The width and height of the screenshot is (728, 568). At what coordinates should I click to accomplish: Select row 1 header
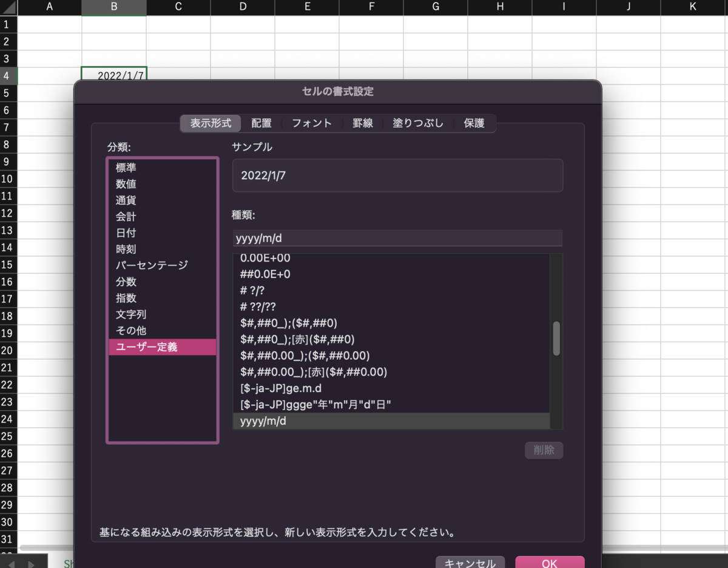pos(8,24)
